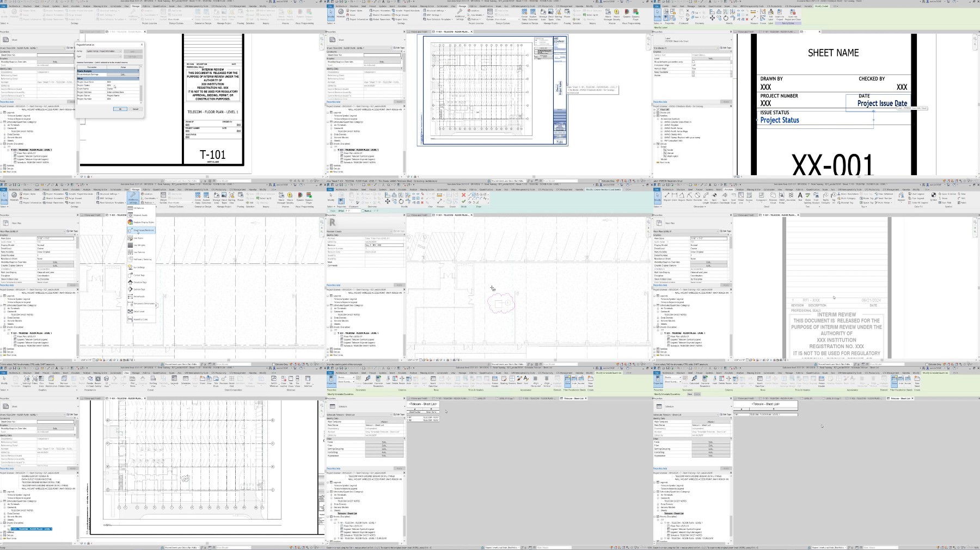The height and width of the screenshot is (550, 980).
Task: Toggle Editable Only in Additional Settings window status bar
Action: (273, 364)
